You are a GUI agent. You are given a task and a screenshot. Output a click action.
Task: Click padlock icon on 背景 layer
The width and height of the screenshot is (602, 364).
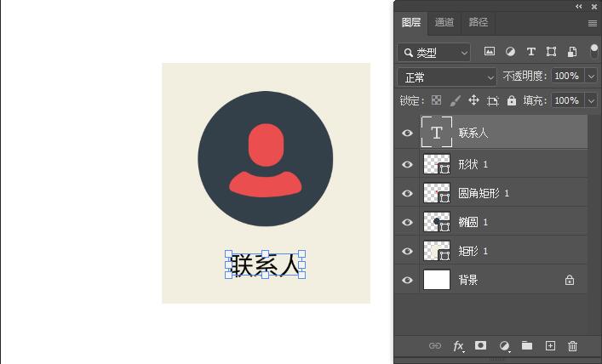click(570, 280)
